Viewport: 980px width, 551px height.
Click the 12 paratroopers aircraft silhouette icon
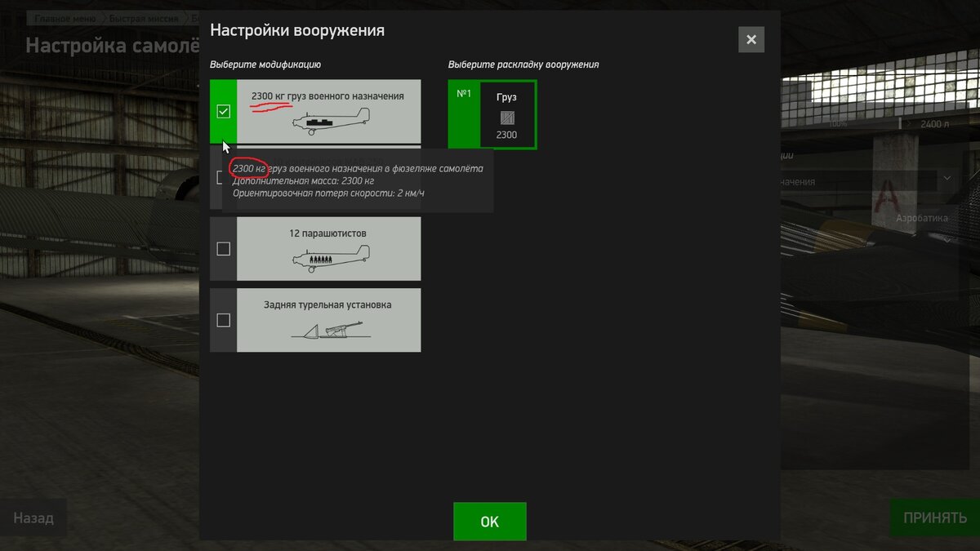pyautogui.click(x=316, y=260)
